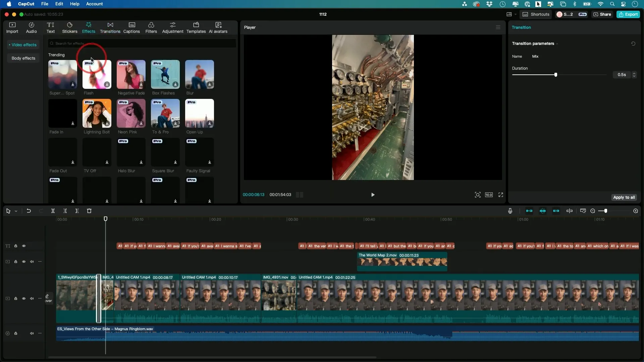Open more options for music track
The height and width of the screenshot is (362, 644).
(40, 334)
